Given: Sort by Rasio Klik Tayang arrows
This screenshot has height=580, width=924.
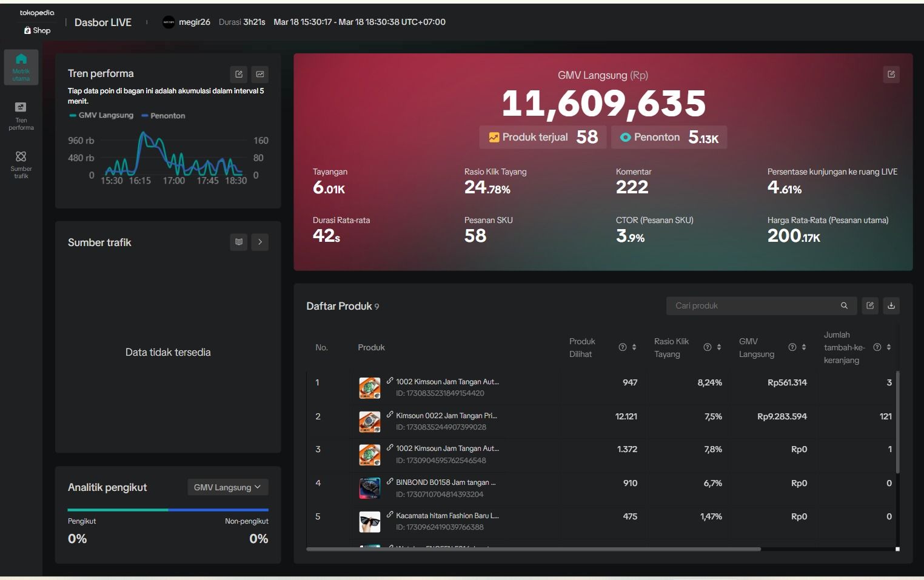Looking at the screenshot, I should point(719,347).
